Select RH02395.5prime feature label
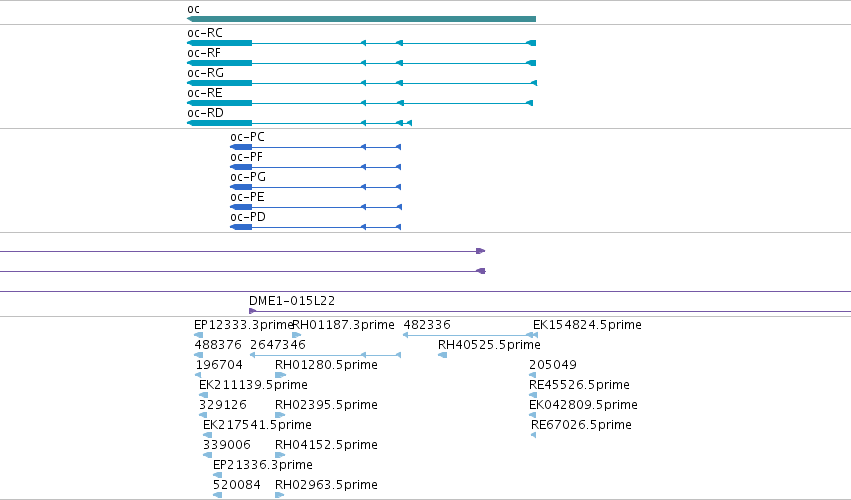Screen dimensions: 851x500 click(326, 405)
